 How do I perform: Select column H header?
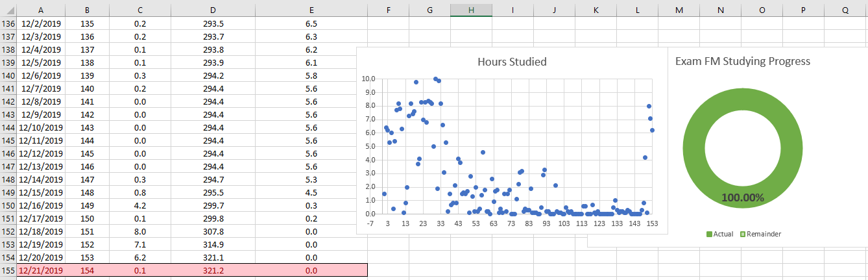pyautogui.click(x=471, y=10)
